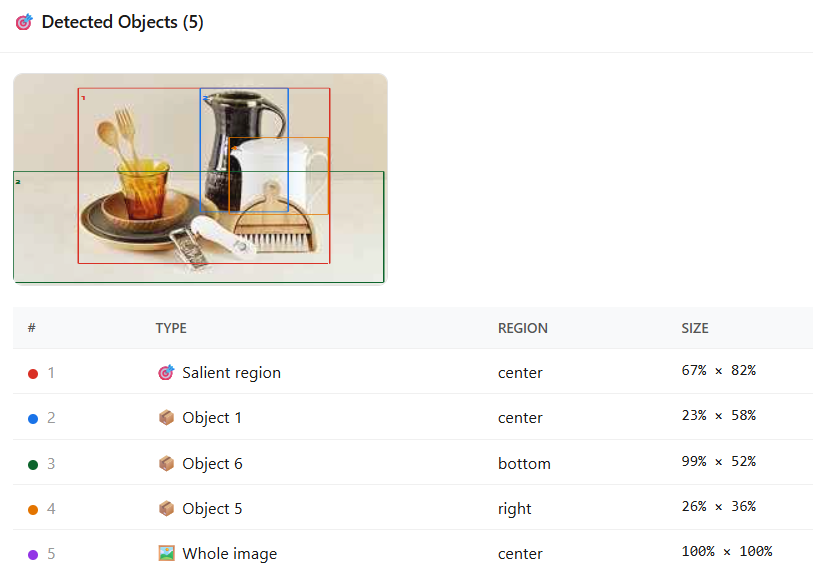Click the number column header marked #
This screenshot has height=585, width=813.
31,328
